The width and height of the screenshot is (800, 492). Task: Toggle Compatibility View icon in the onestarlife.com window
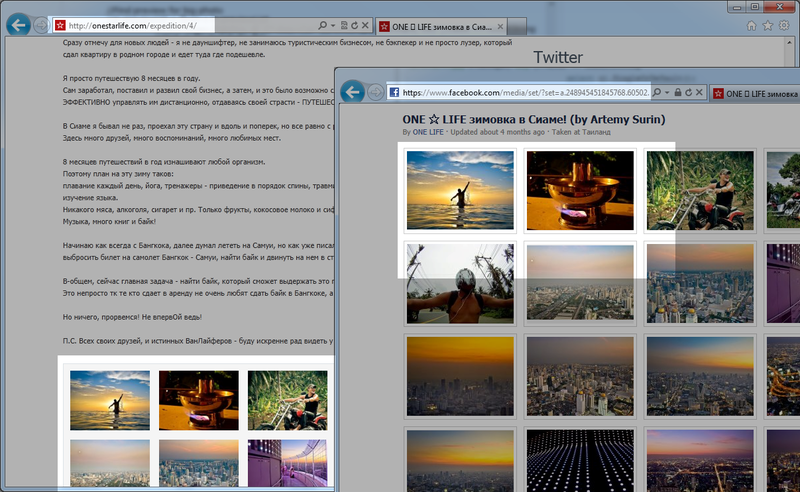344,25
